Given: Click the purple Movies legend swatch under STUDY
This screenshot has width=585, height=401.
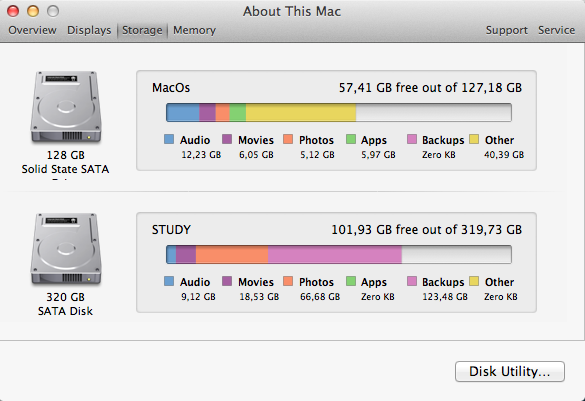Looking at the screenshot, I should (227, 281).
